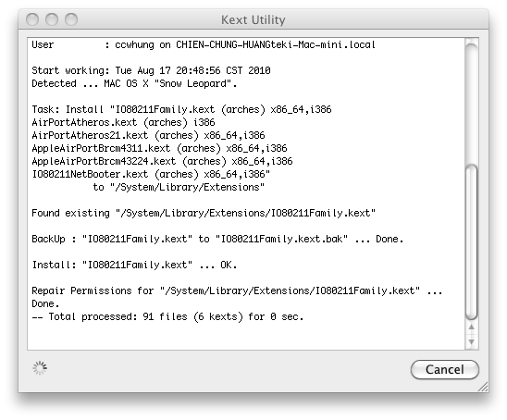The height and width of the screenshot is (420, 507).
Task: Click the AppleAirPortBrcm4311.kext line
Action: click(x=159, y=148)
